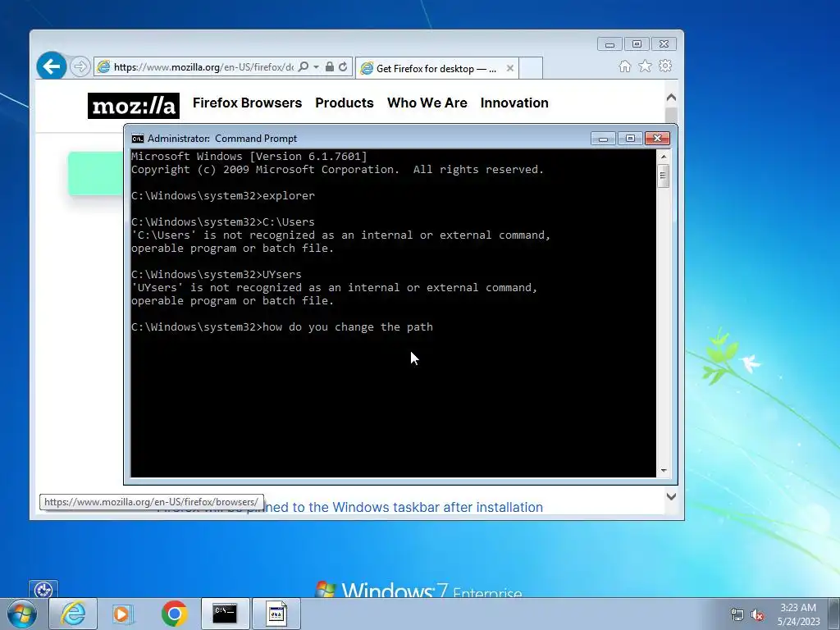The height and width of the screenshot is (630, 840).
Task: Click the search magnifier icon in address bar
Action: click(304, 67)
